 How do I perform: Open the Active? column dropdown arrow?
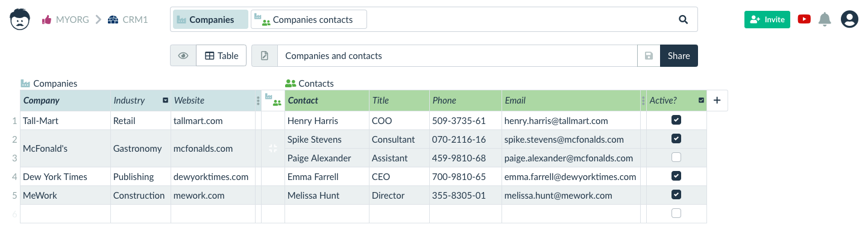point(701,101)
